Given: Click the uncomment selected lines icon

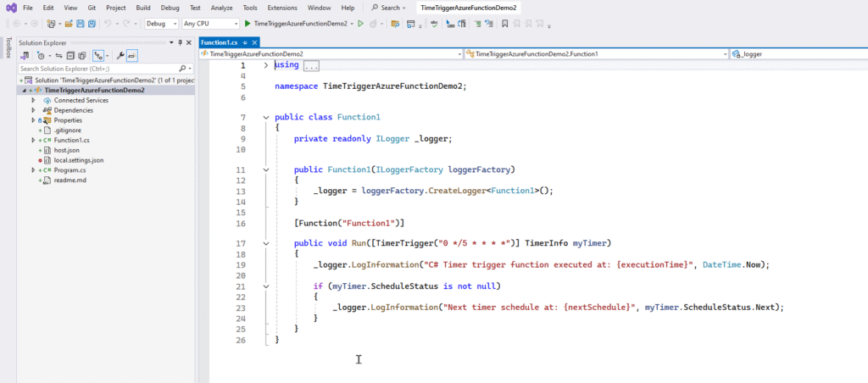Looking at the screenshot, I should coord(489,24).
